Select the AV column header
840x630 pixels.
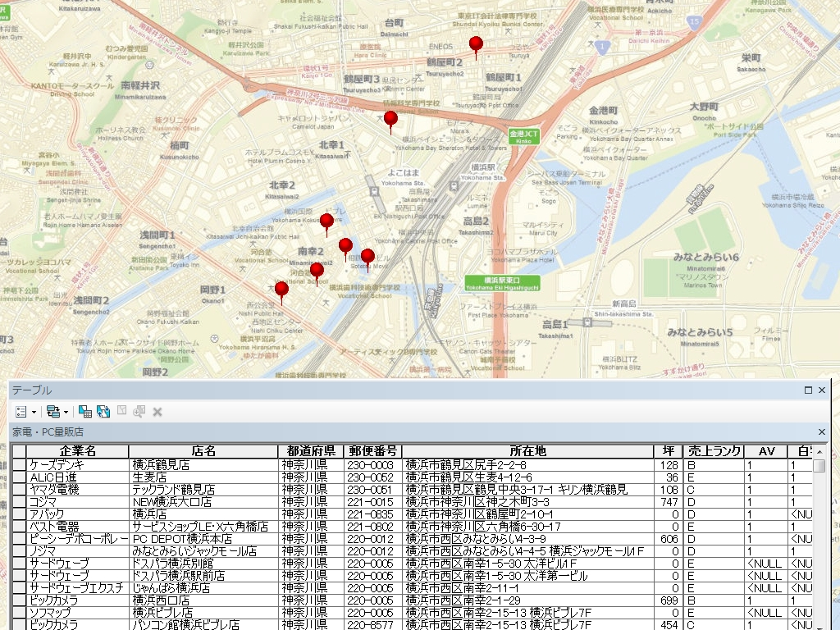click(767, 451)
